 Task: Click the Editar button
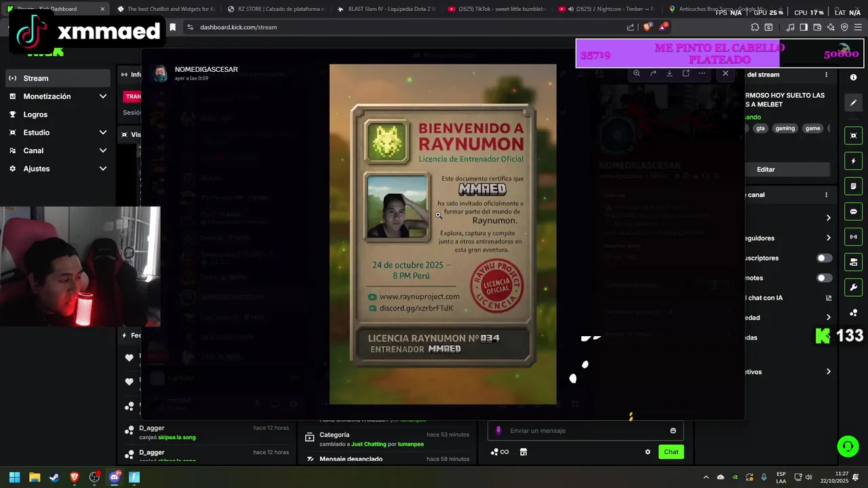(766, 169)
